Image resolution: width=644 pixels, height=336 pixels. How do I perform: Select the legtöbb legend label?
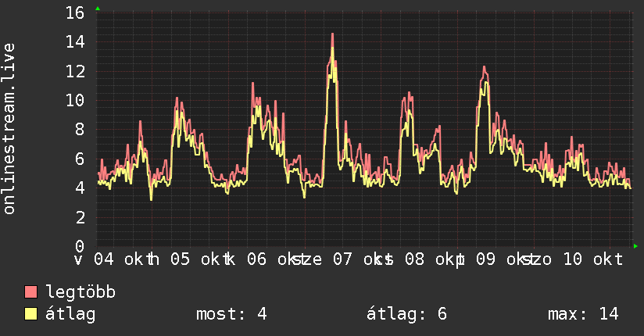pyautogui.click(x=80, y=292)
